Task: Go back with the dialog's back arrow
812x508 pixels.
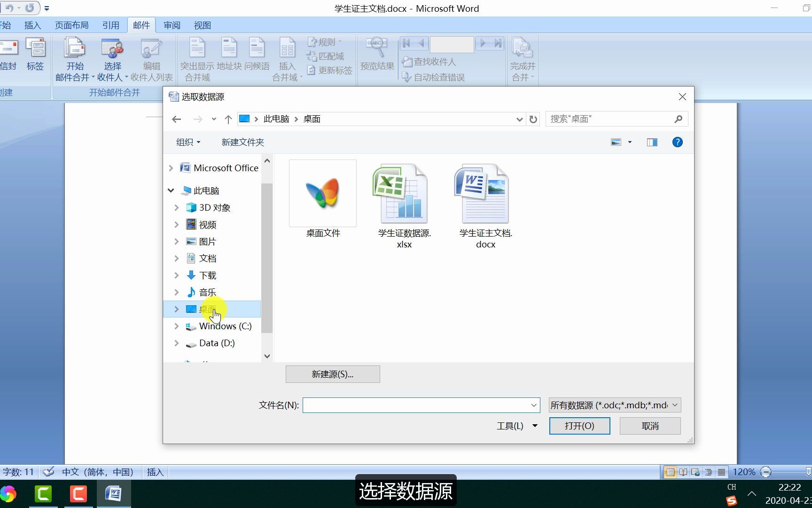Action: tap(176, 119)
